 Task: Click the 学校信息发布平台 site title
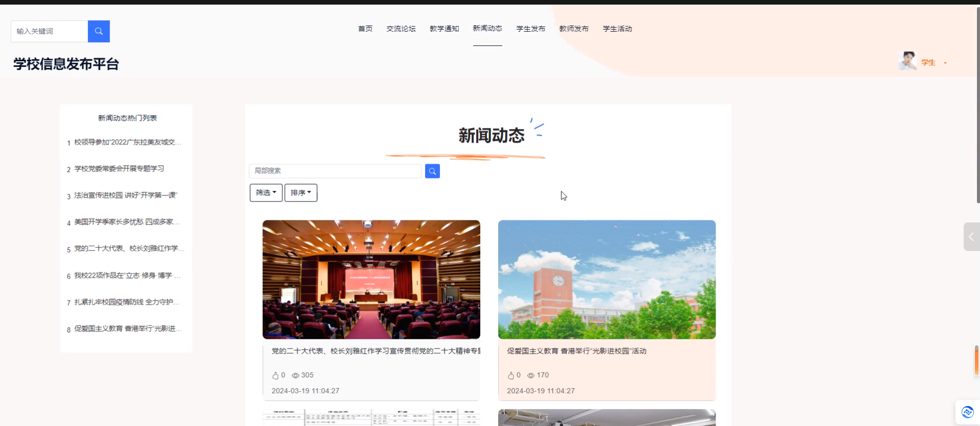(66, 64)
